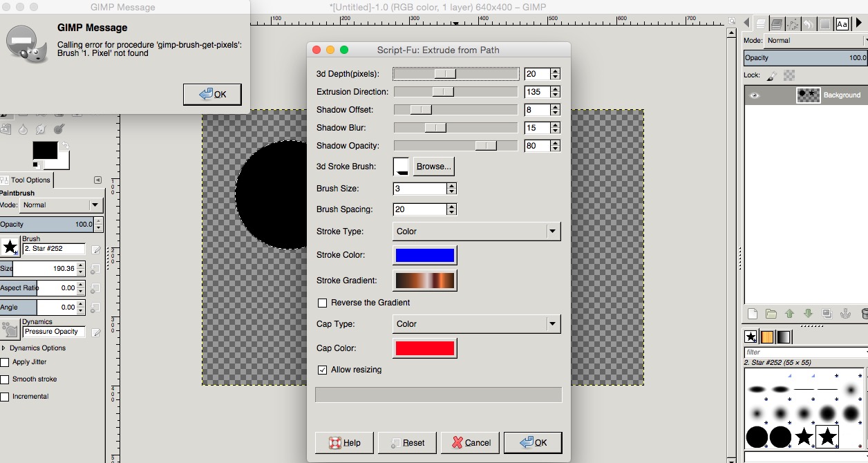The width and height of the screenshot is (868, 463).
Task: Adjust the Extrusion Direction slider
Action: [455, 92]
